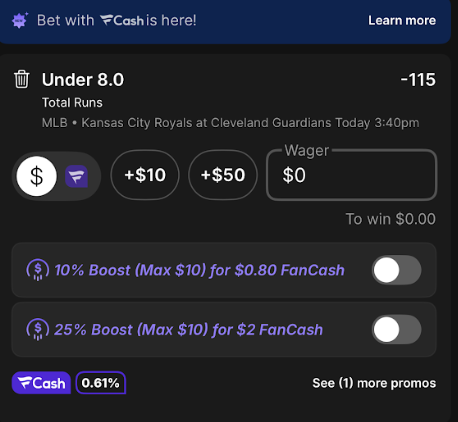The height and width of the screenshot is (422, 458).
Task: Click the 25% Boost rocket-dollar icon
Action: (x=38, y=330)
